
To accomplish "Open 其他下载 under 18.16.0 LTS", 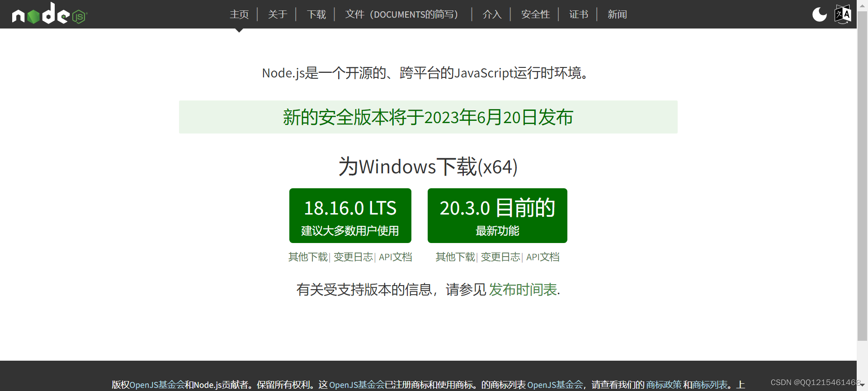I will [308, 257].
